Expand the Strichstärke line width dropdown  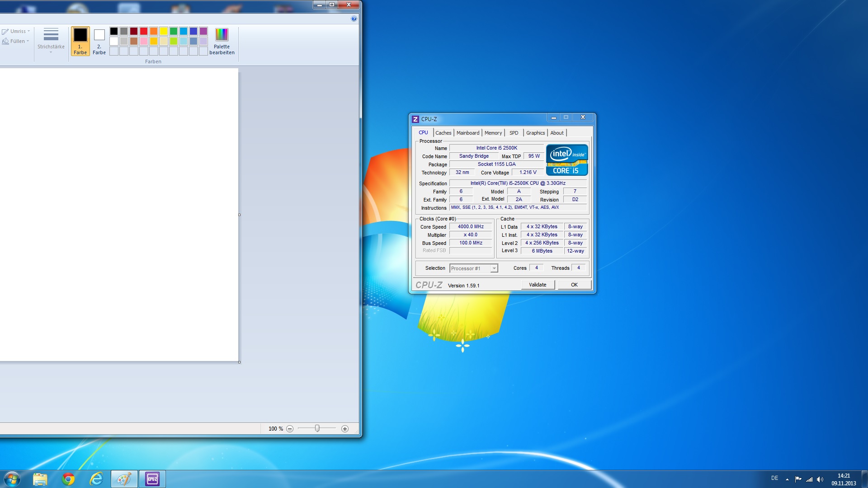(51, 41)
